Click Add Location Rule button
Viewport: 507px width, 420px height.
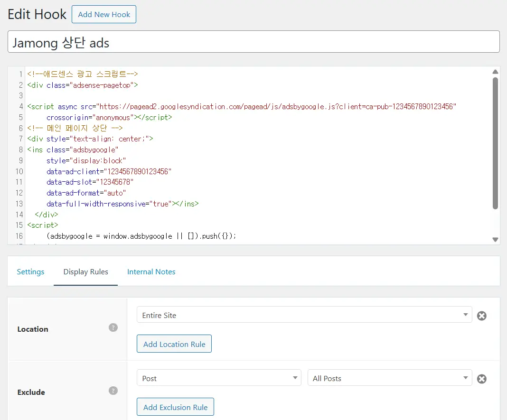point(174,344)
